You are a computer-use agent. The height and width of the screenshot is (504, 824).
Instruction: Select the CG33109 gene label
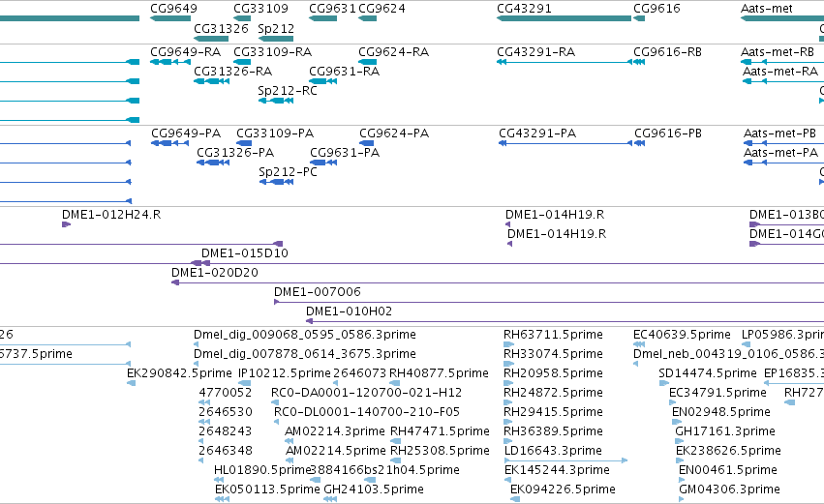260,9
